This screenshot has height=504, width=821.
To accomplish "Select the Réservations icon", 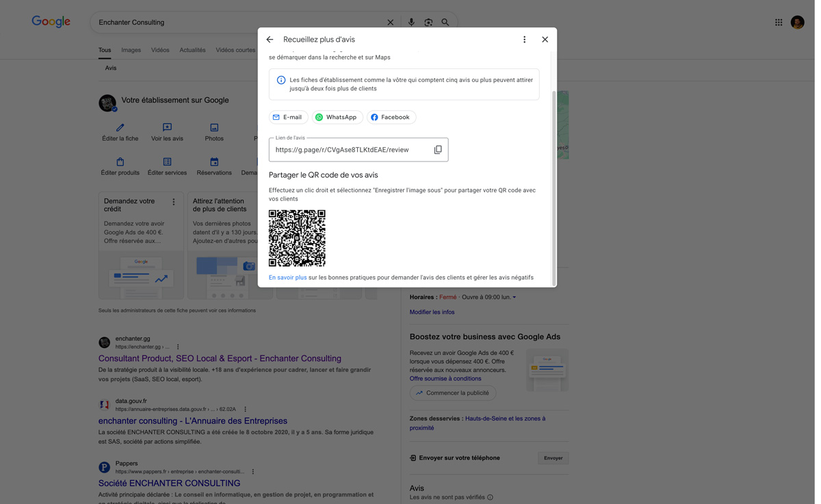I will [214, 161].
